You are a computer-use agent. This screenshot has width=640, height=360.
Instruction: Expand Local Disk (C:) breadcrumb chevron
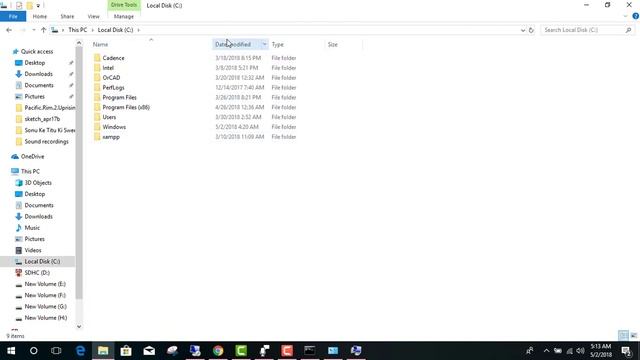pos(138,30)
